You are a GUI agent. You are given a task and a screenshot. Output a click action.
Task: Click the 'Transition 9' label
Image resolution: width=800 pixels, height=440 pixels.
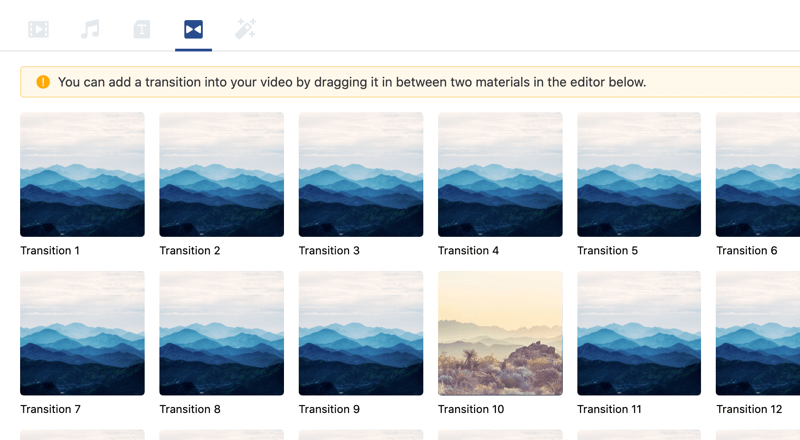point(329,409)
